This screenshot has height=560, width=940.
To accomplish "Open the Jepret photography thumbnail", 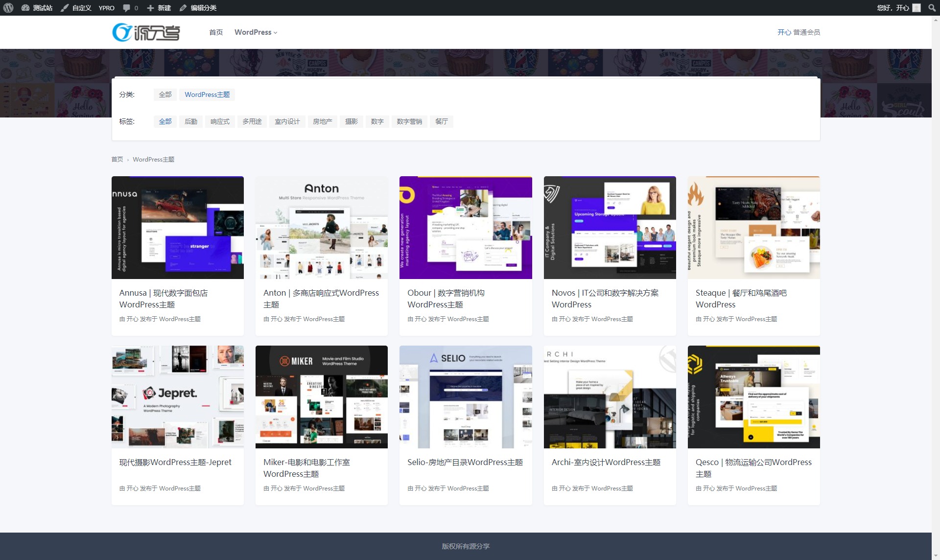I will 178,397.
